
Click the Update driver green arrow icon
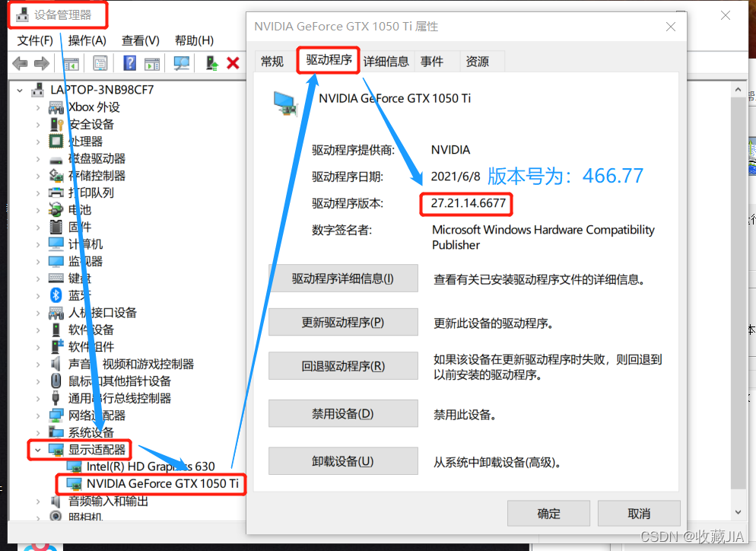click(x=211, y=63)
